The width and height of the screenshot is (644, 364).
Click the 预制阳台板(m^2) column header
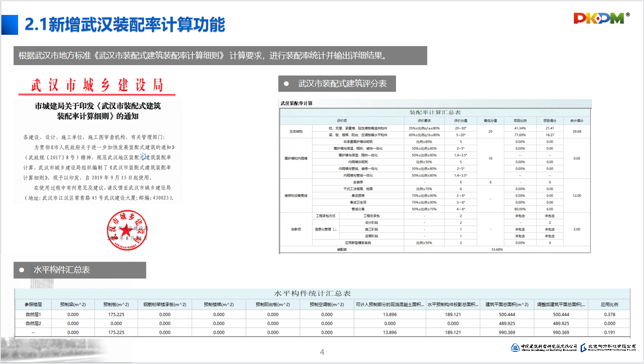[273, 304]
